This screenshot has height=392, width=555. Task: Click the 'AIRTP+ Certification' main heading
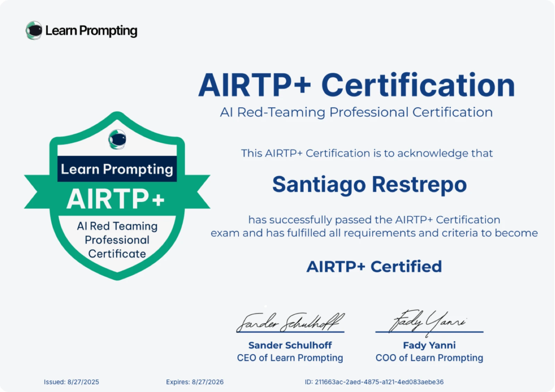point(357,85)
